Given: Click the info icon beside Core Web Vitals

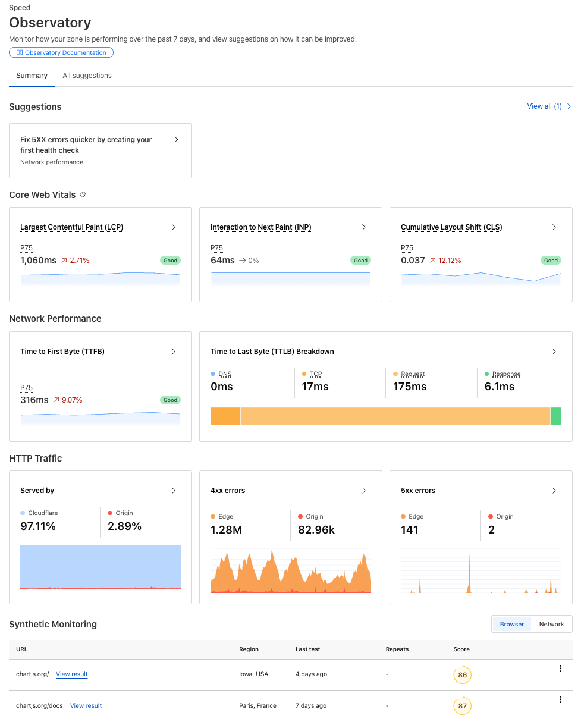Looking at the screenshot, I should point(83,194).
